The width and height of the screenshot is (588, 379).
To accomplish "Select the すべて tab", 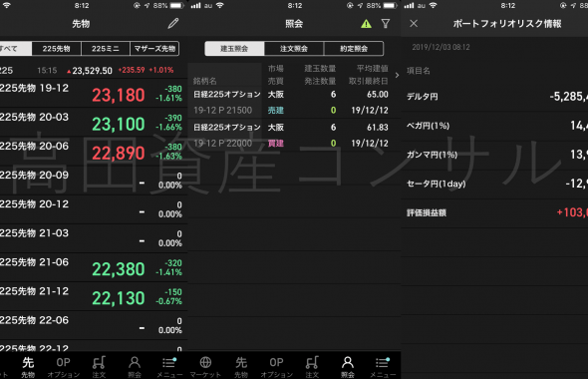I will 15,49.
